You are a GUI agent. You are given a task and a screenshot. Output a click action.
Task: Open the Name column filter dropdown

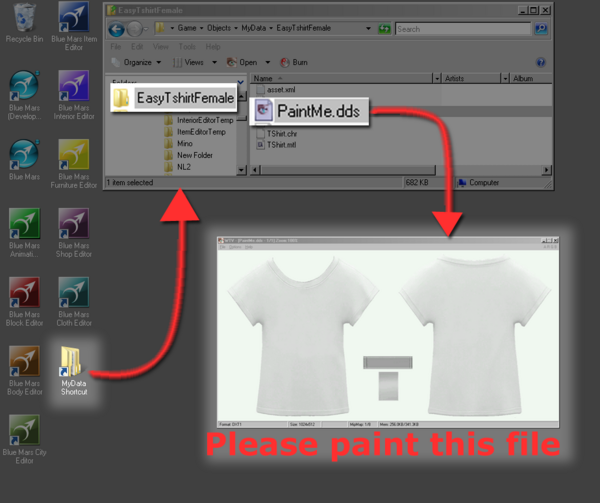(x=437, y=78)
